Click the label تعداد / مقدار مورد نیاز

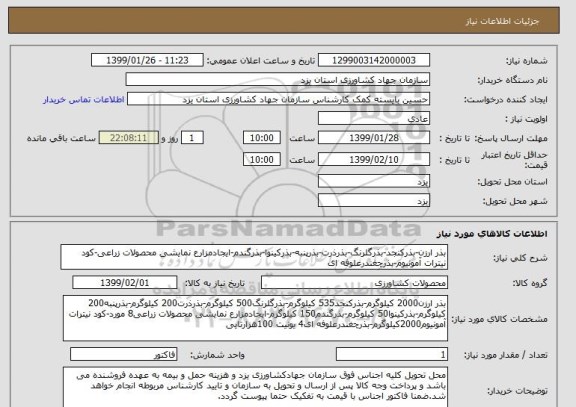tap(505, 355)
